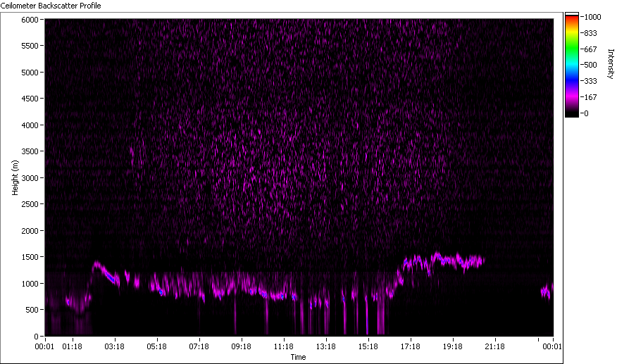Viewport: 617px width, 364px height.
Task: Select the 2500 height tick label
Action: [x=30, y=204]
